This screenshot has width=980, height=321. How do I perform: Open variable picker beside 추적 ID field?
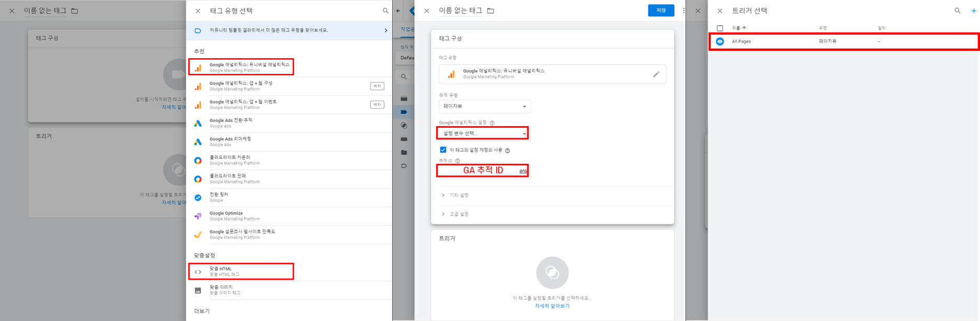pyautogui.click(x=523, y=171)
